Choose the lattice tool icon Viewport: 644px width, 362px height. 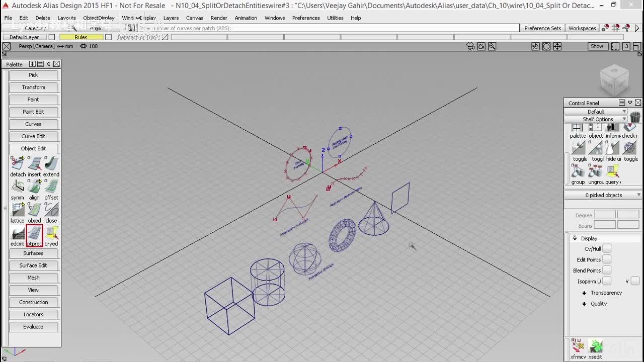point(18,210)
